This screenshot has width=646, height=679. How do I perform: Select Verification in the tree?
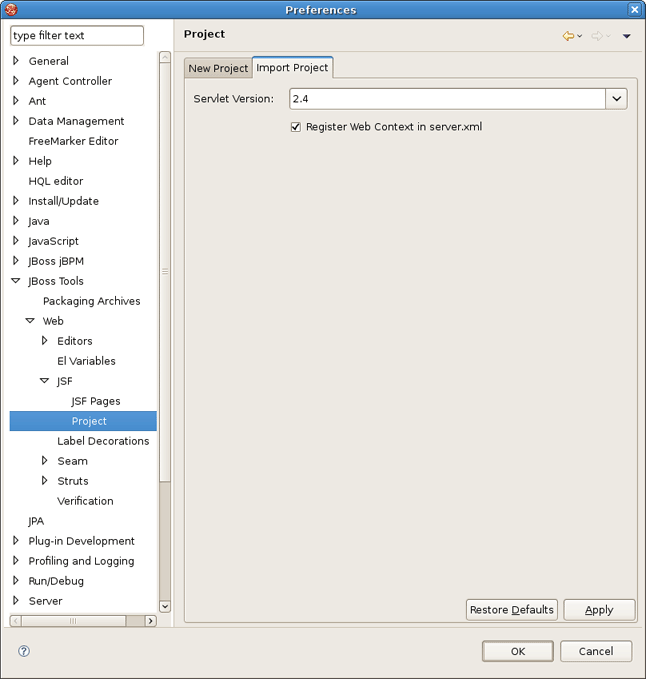tap(85, 501)
